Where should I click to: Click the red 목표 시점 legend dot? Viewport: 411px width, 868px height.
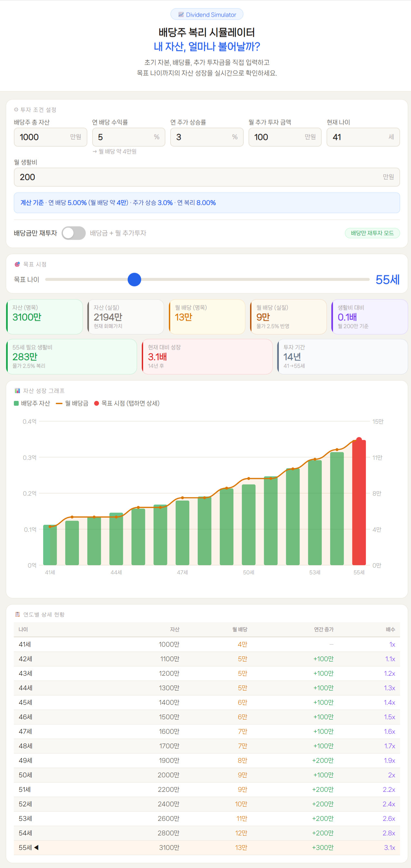pos(97,403)
